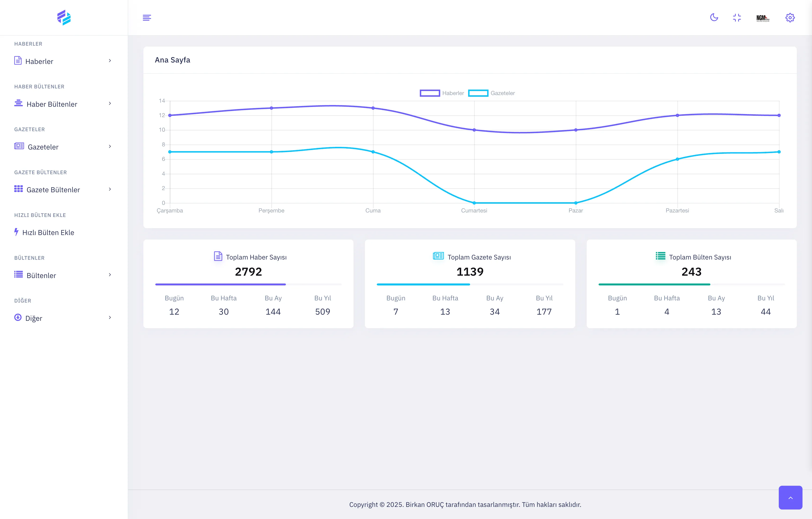The image size is (812, 519).
Task: Open the Haber Bültenler menu item
Action: tap(52, 104)
